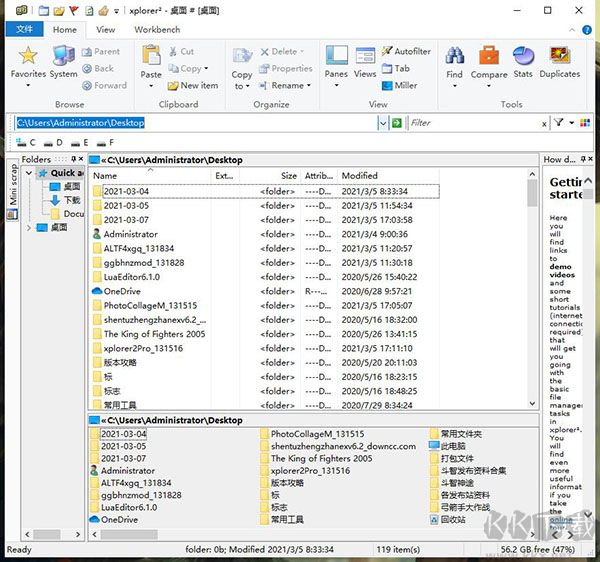
Task: Switch to Miller columns view
Action: [399, 85]
